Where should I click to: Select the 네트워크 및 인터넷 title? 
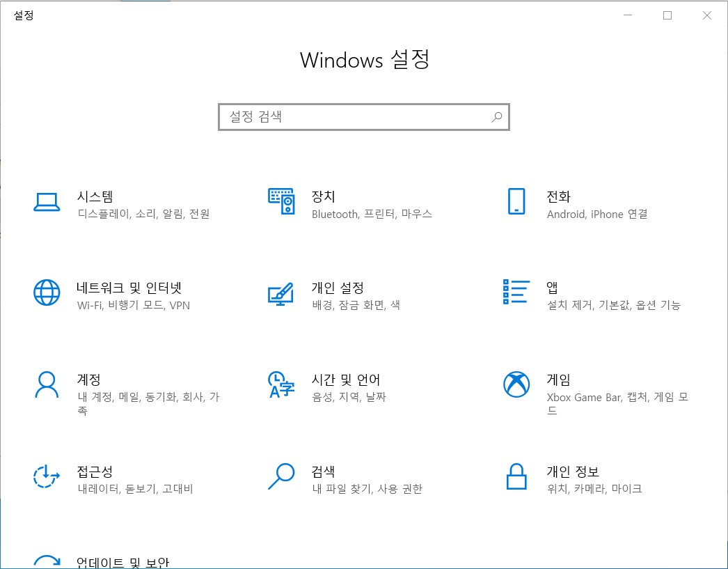[x=129, y=288]
